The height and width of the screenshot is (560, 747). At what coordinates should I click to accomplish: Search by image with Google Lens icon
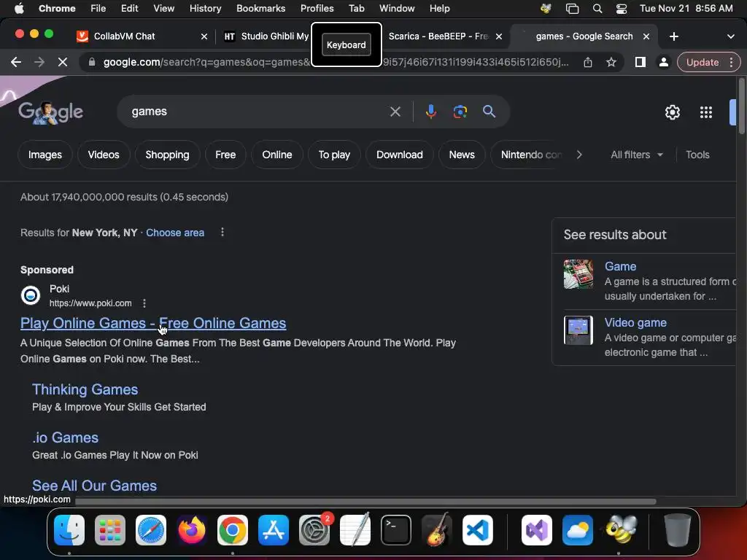[x=460, y=112]
